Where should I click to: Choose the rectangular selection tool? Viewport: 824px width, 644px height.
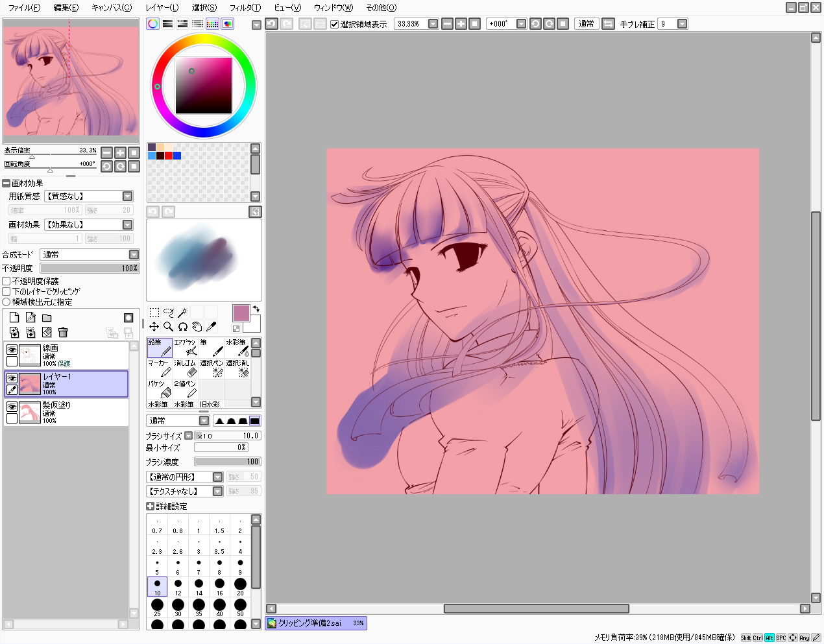coord(154,313)
